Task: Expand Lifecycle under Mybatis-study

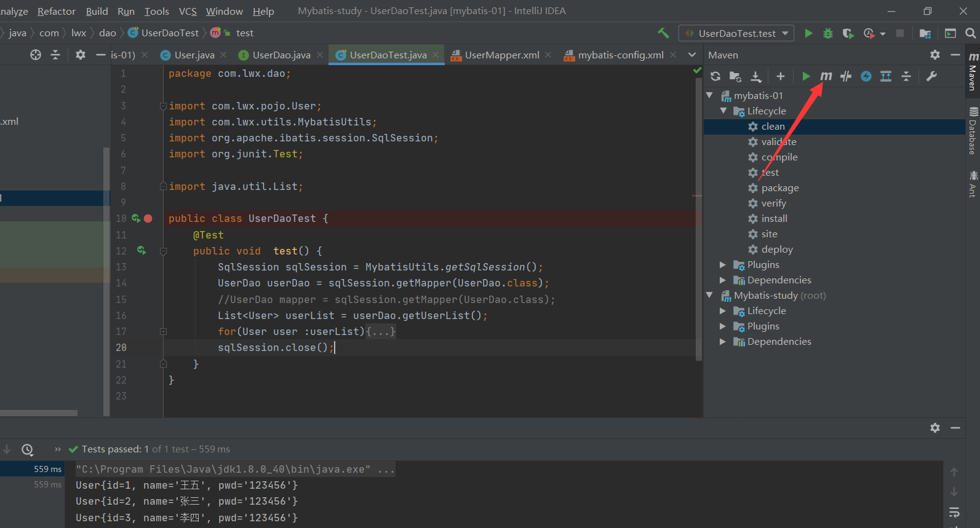Action: point(723,310)
